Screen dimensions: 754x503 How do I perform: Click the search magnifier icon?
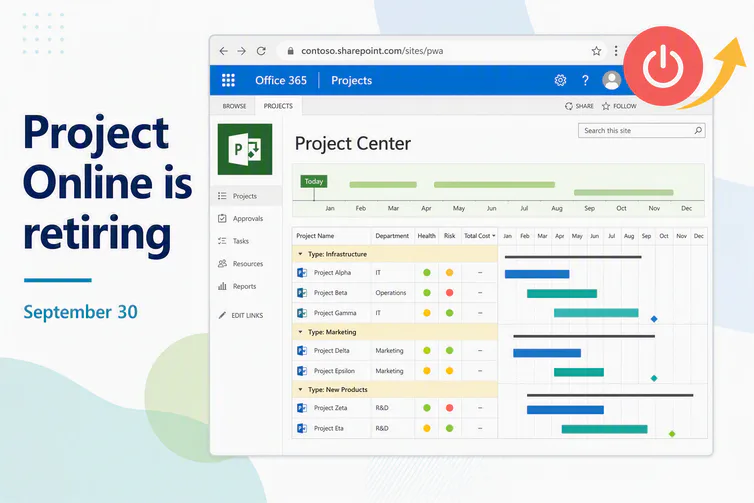coord(698,130)
